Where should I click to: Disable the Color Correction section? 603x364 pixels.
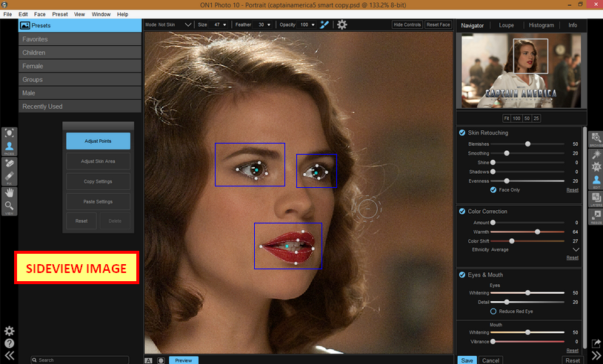(462, 211)
